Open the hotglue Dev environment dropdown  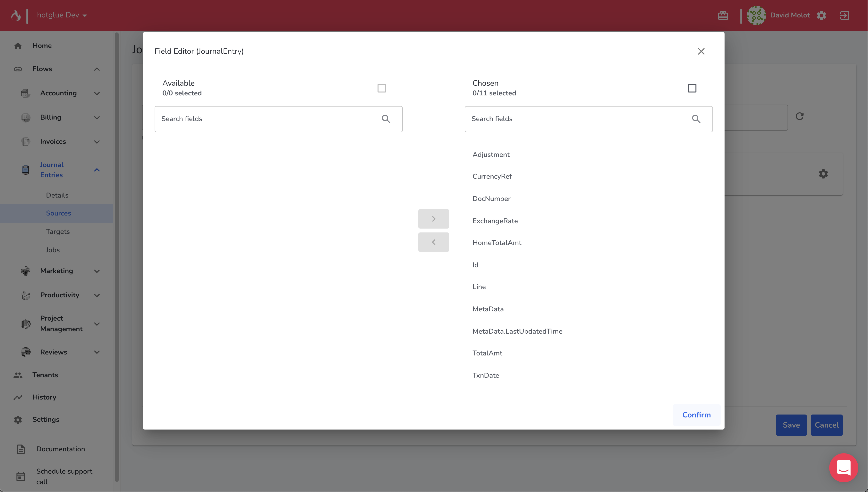pos(62,15)
